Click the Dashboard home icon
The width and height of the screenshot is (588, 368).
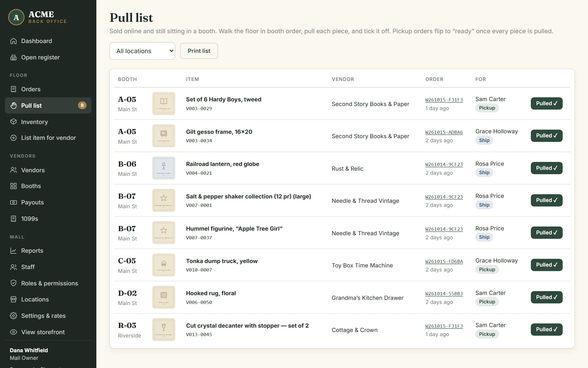13,41
